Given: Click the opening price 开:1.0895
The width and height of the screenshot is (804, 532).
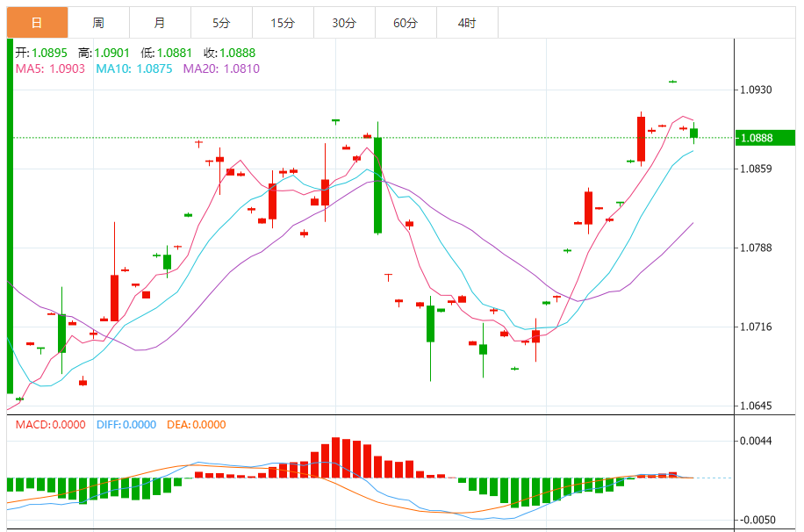Looking at the screenshot, I should [x=41, y=53].
